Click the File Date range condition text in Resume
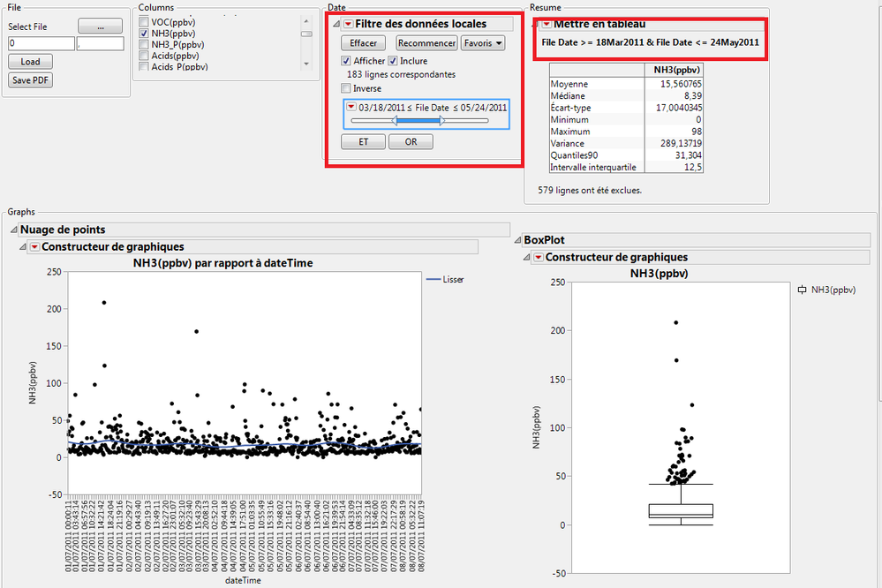The width and height of the screenshot is (882, 588). tap(651, 42)
